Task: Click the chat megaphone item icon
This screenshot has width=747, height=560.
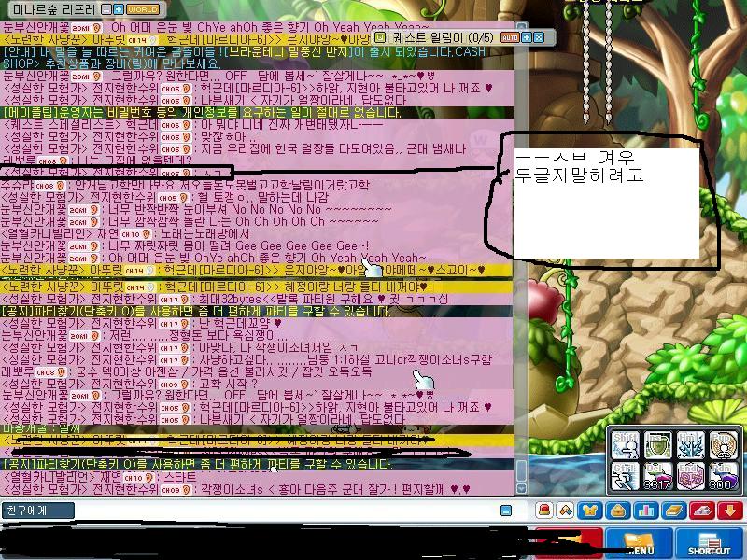Action: (x=566, y=511)
